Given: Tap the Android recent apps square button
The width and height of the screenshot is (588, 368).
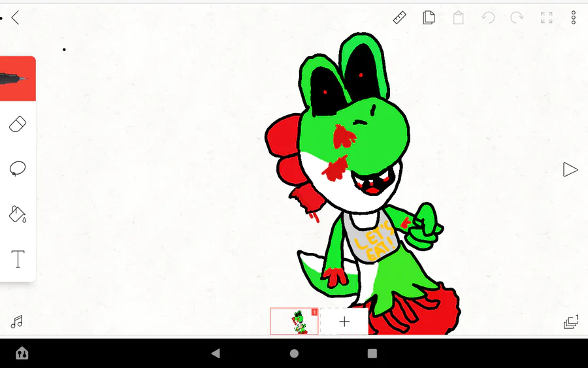Looking at the screenshot, I should pyautogui.click(x=372, y=354).
